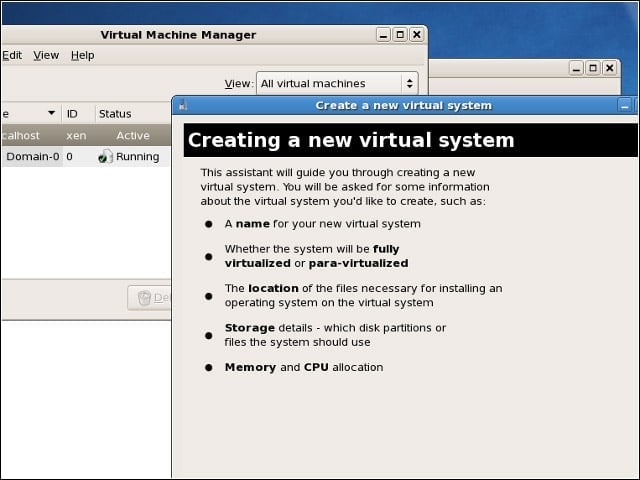Click the Domain-0 ID value '0'
The width and height of the screenshot is (640, 480).
pos(69,157)
